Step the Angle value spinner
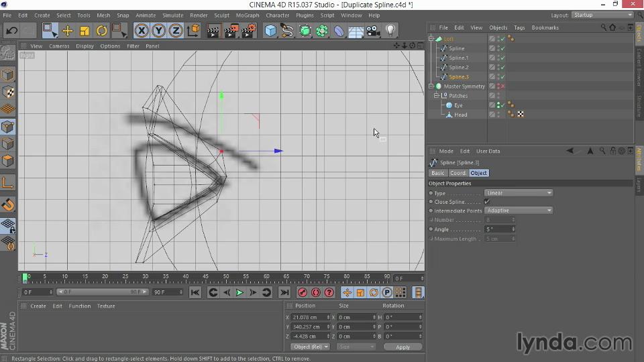This screenshot has width=644, height=362. 513,229
